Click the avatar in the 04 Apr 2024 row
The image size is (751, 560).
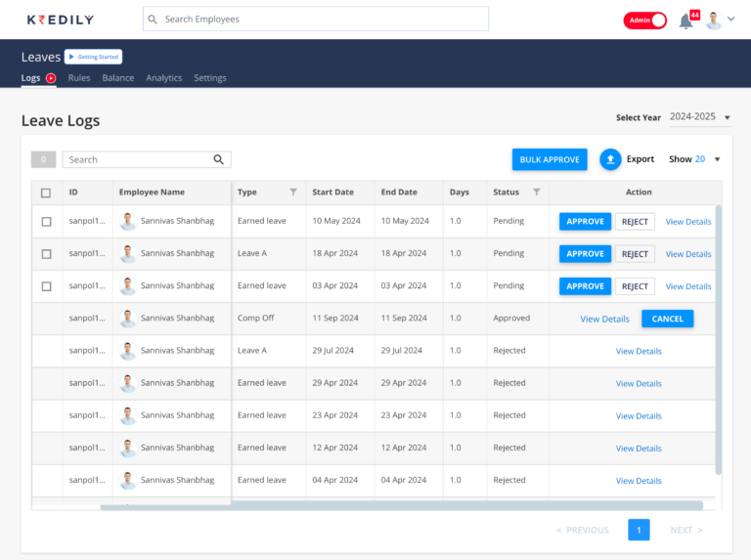click(128, 480)
